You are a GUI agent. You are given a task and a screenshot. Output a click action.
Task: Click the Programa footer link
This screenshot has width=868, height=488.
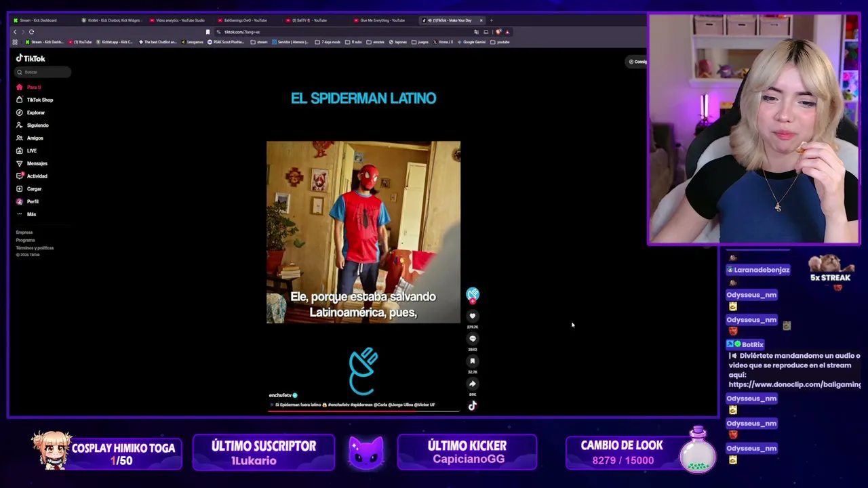(x=26, y=240)
